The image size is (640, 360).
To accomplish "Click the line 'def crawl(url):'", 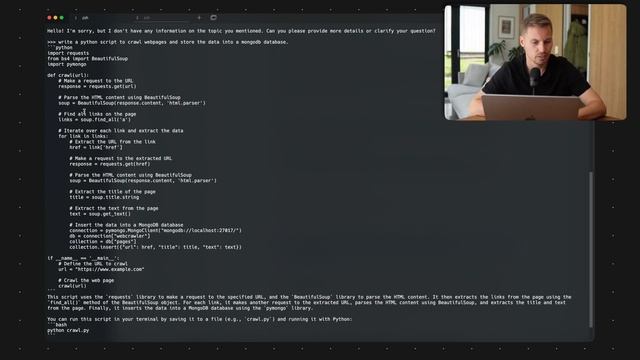I will 68,75.
